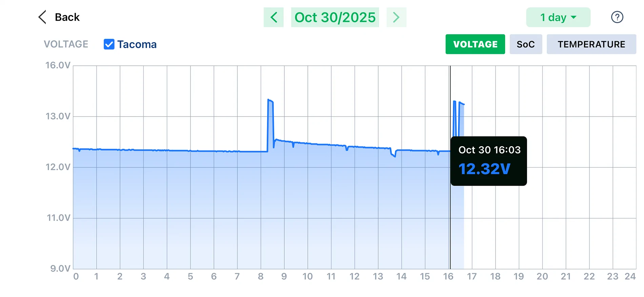644x297 pixels.
Task: Go to the previous day
Action: tap(274, 17)
